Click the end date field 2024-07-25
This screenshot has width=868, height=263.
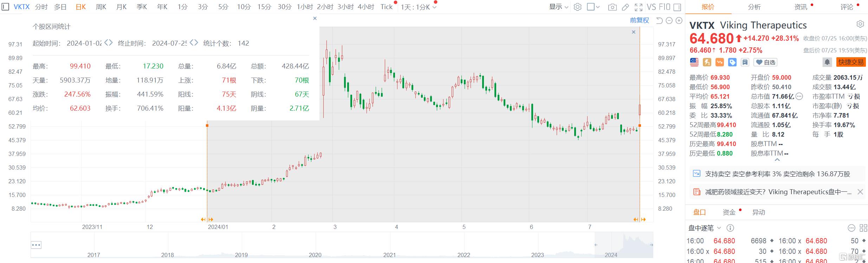tap(169, 43)
